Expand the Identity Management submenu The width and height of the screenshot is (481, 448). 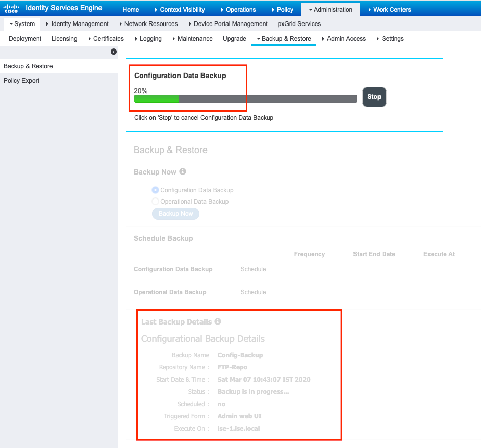78,24
